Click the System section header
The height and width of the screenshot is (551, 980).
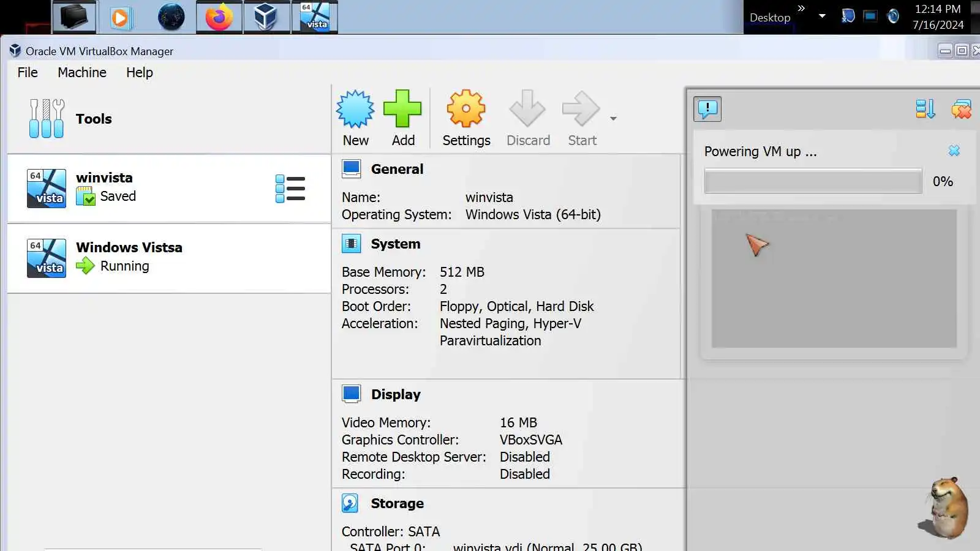(396, 244)
